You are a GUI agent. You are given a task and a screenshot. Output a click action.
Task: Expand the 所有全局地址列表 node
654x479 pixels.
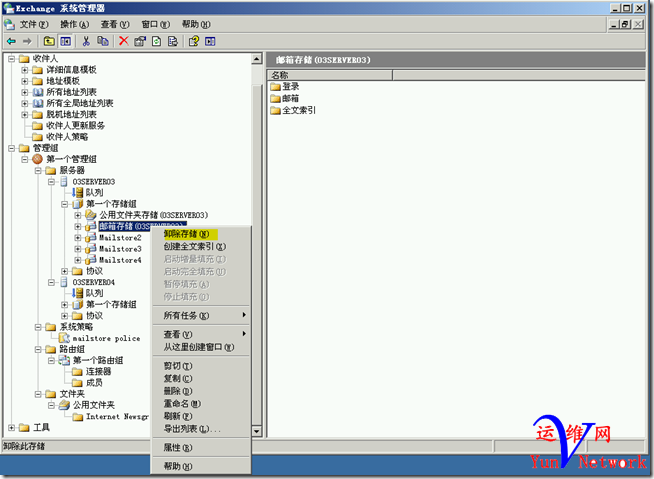tap(25, 103)
